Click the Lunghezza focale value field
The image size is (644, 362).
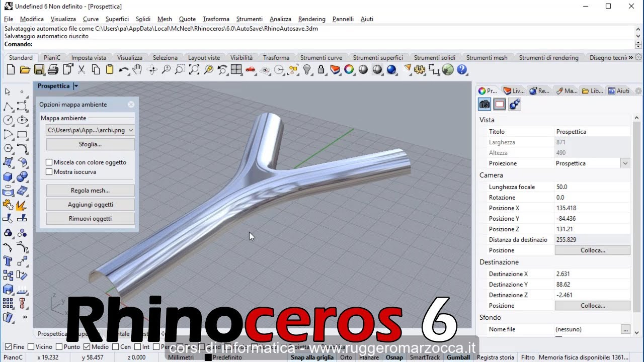592,187
